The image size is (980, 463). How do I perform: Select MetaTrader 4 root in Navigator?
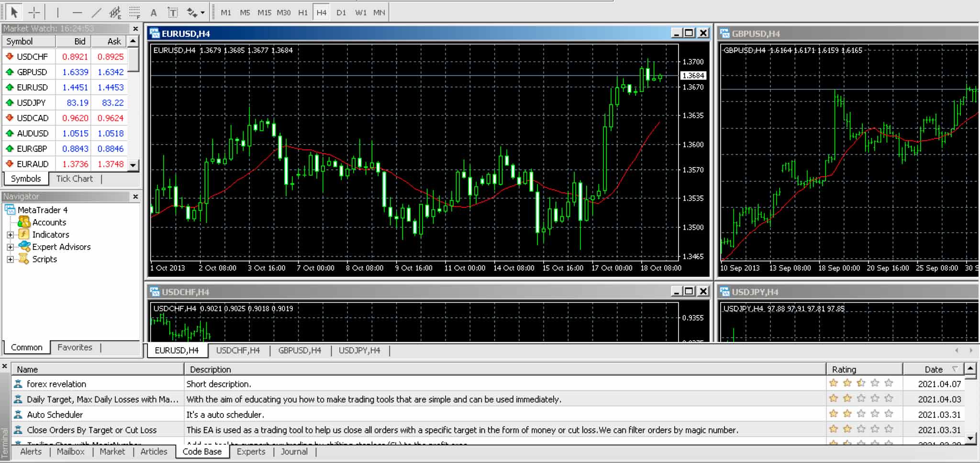[43, 210]
